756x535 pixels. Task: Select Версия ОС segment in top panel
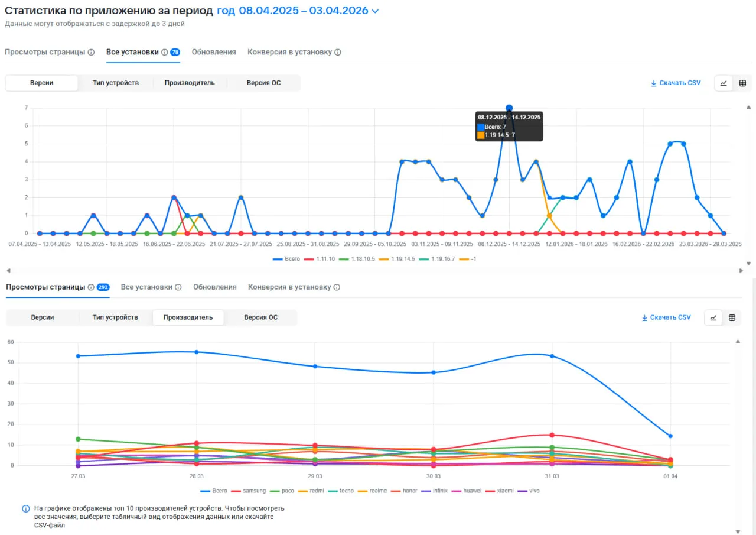click(x=263, y=83)
